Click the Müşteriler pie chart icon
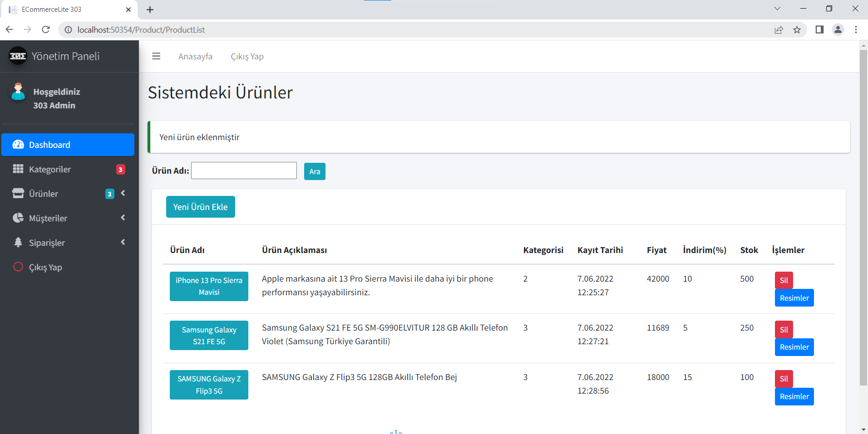This screenshot has height=434, width=868. [18, 218]
